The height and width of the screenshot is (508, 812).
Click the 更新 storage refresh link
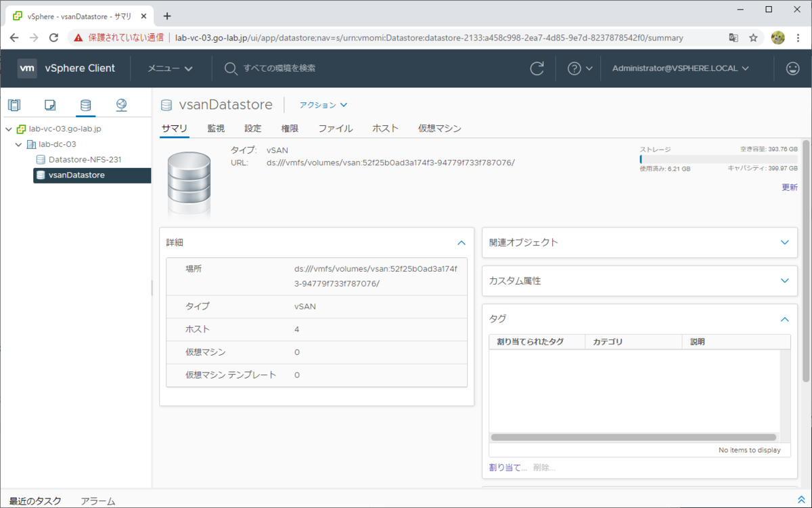tap(790, 188)
